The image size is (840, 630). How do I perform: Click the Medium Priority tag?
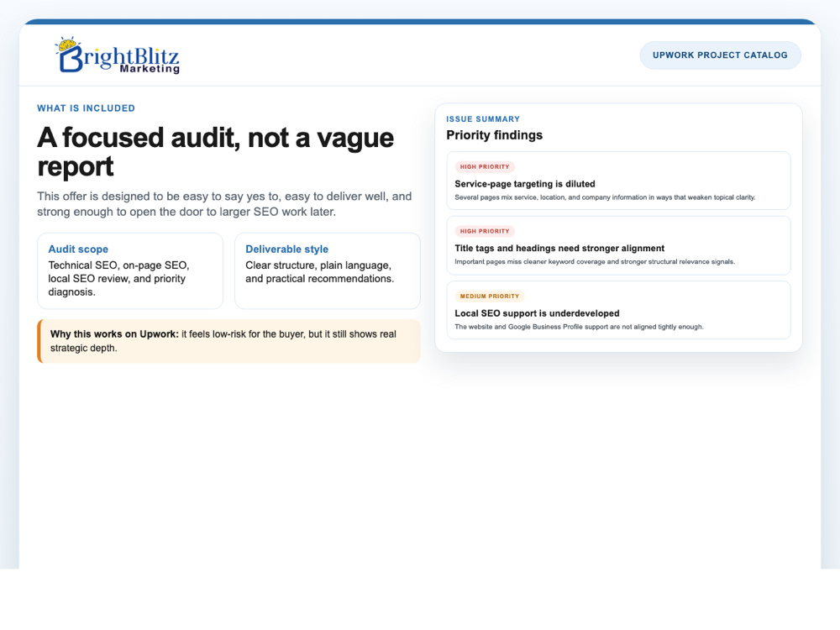(490, 297)
